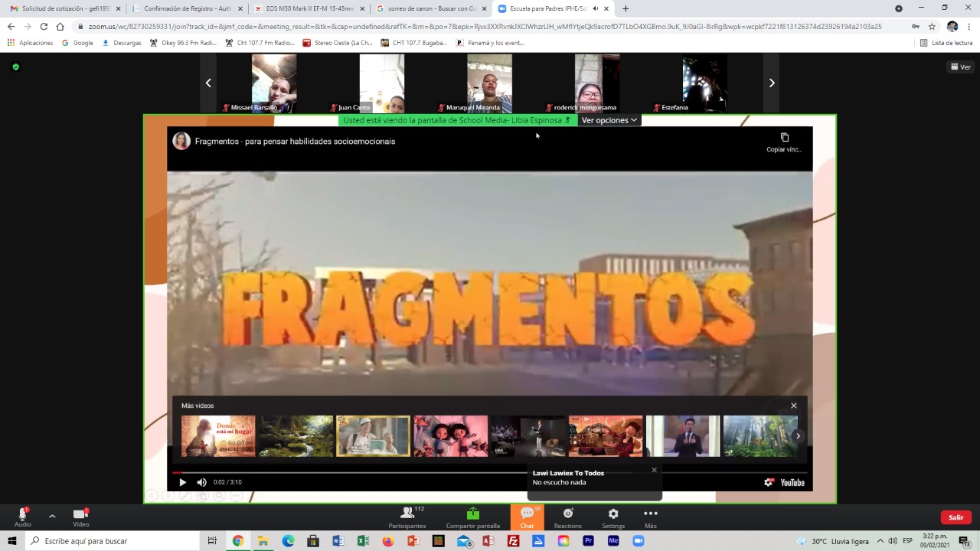Open the forest stream suggested video
The height and width of the screenshot is (551, 980).
click(296, 436)
